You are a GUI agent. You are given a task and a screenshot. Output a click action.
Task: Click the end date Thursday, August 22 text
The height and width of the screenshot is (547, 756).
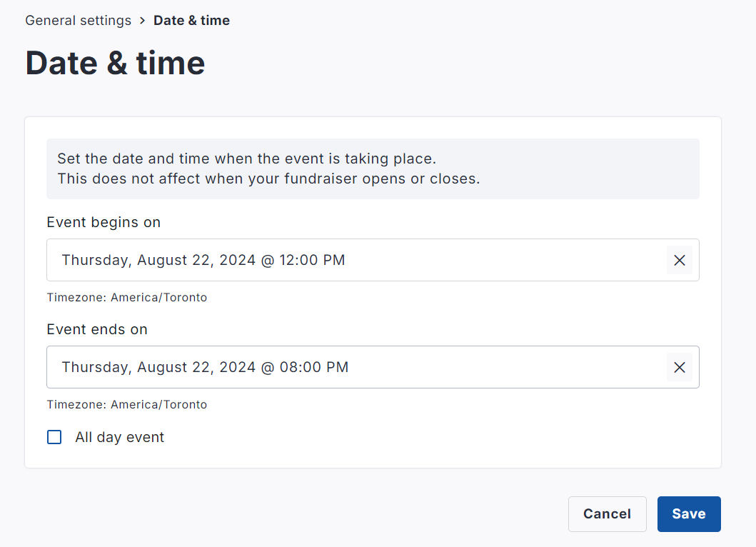click(x=158, y=367)
